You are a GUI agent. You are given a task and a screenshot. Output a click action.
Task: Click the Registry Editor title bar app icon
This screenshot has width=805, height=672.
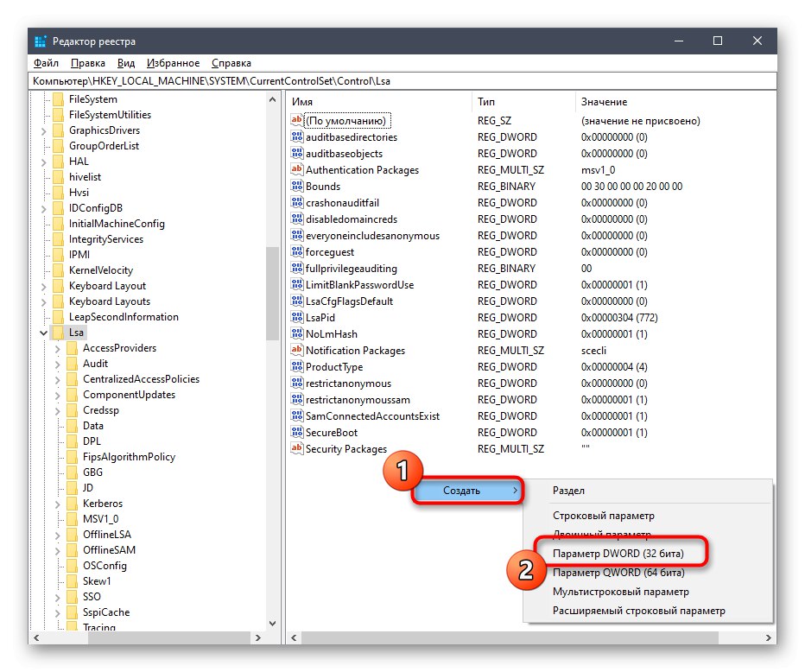(x=41, y=41)
